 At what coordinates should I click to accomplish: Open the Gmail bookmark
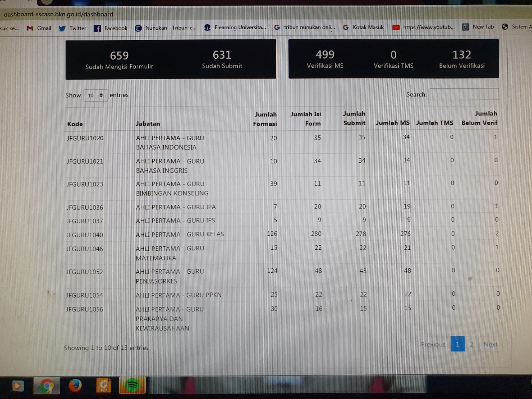pyautogui.click(x=39, y=28)
